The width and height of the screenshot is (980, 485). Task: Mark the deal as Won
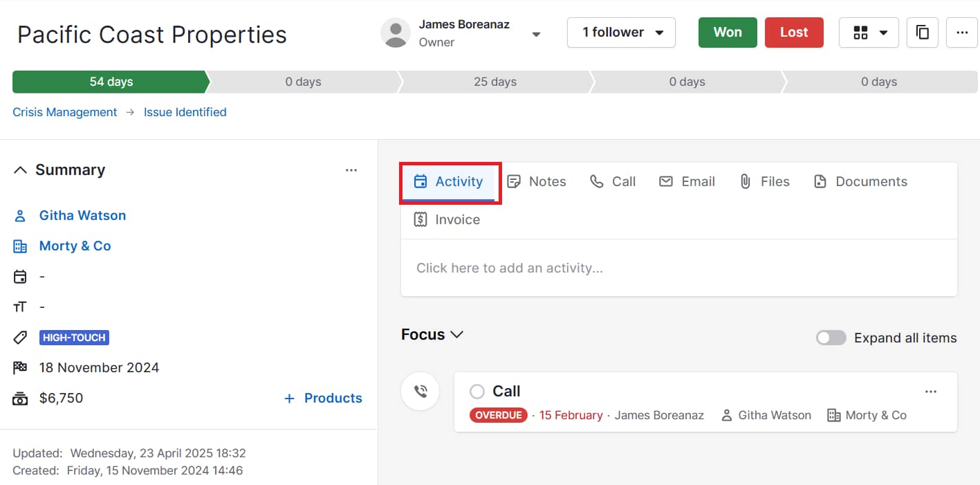click(727, 33)
